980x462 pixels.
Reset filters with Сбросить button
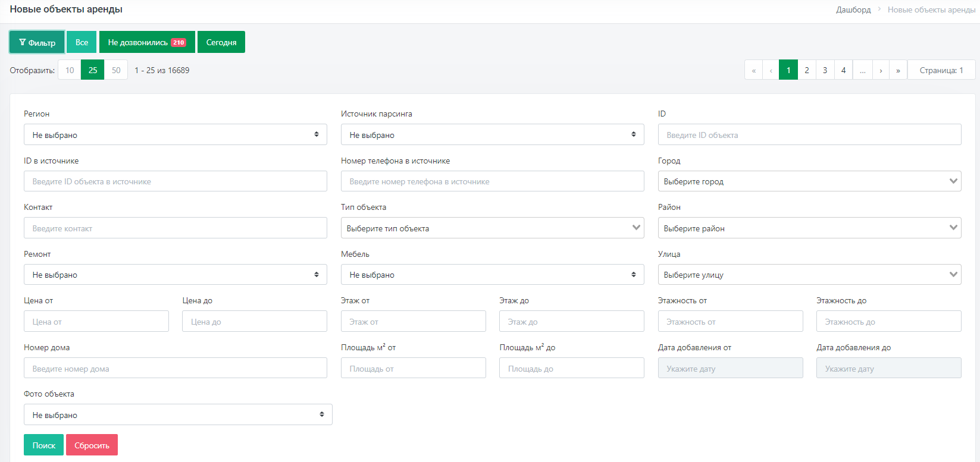pos(92,445)
